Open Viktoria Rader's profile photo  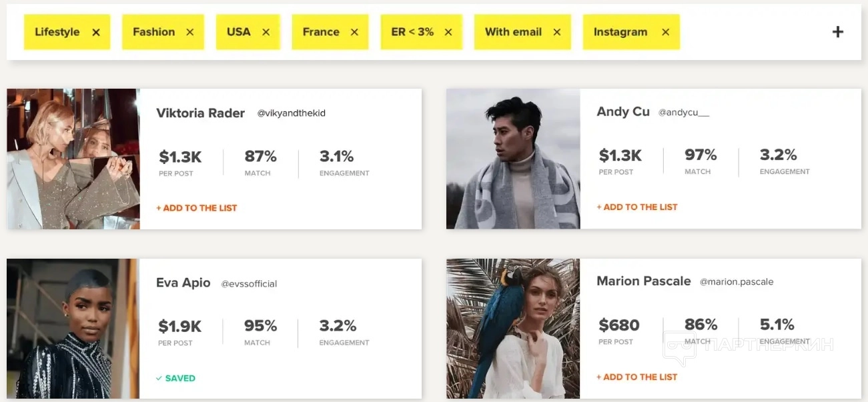(73, 159)
